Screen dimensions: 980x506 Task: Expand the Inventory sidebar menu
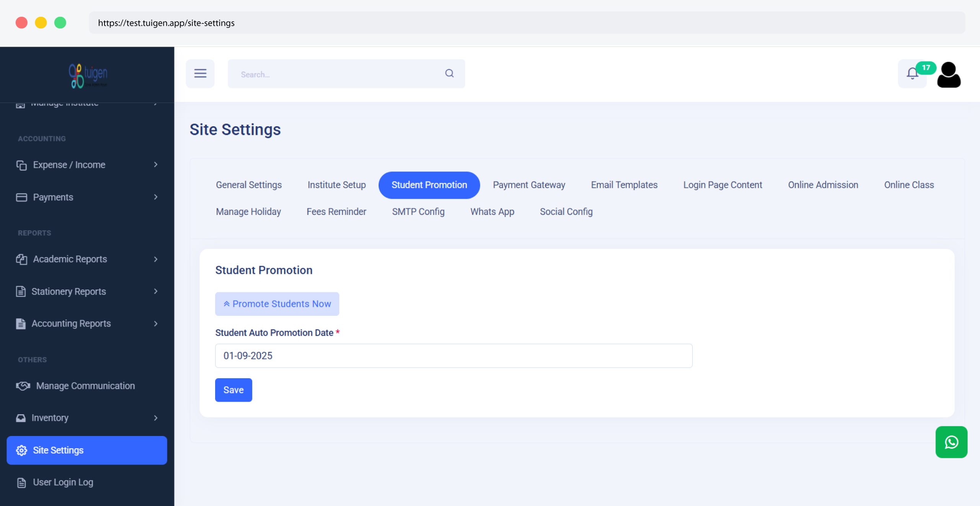[87, 418]
